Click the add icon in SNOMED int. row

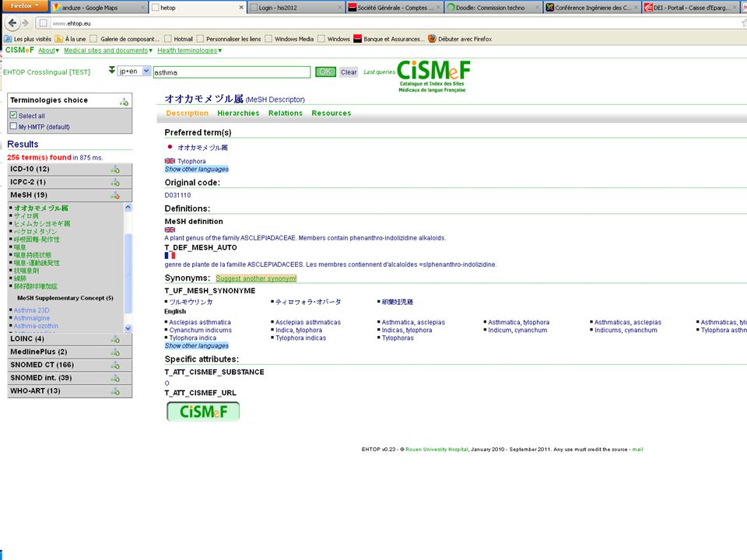click(115, 378)
